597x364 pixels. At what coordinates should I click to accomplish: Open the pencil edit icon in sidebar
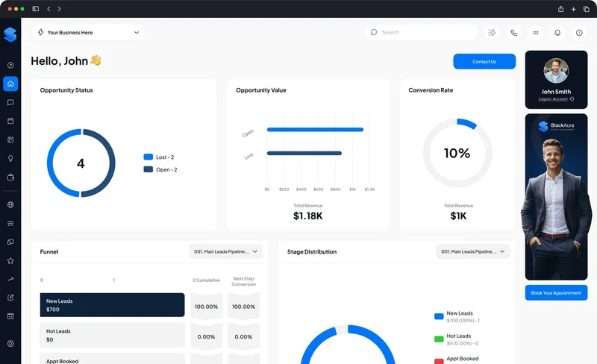(10, 298)
